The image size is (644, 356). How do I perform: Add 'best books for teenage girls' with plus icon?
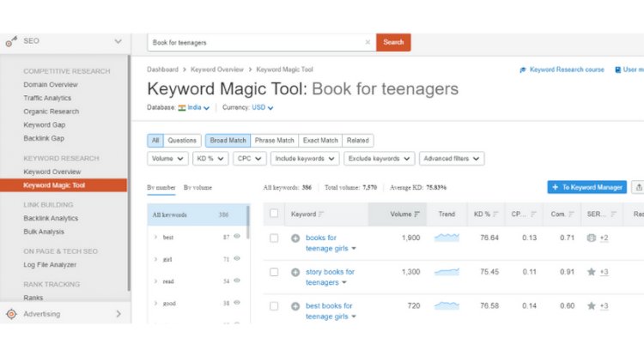(295, 306)
